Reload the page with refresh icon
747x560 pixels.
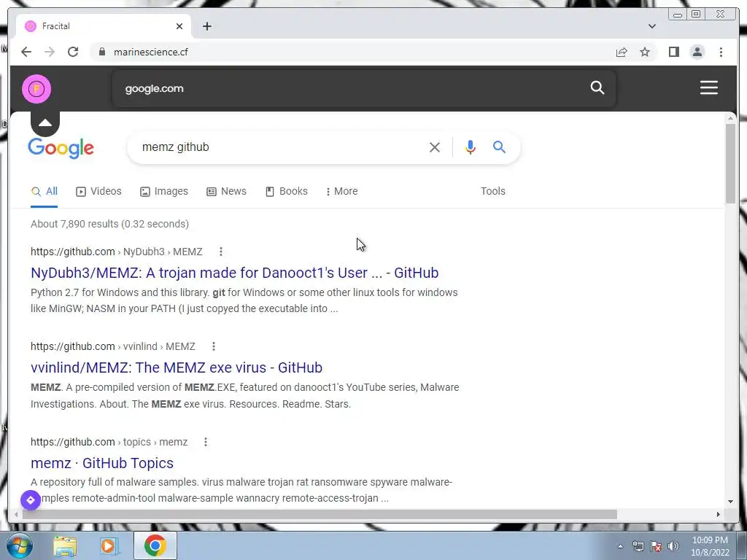click(73, 52)
